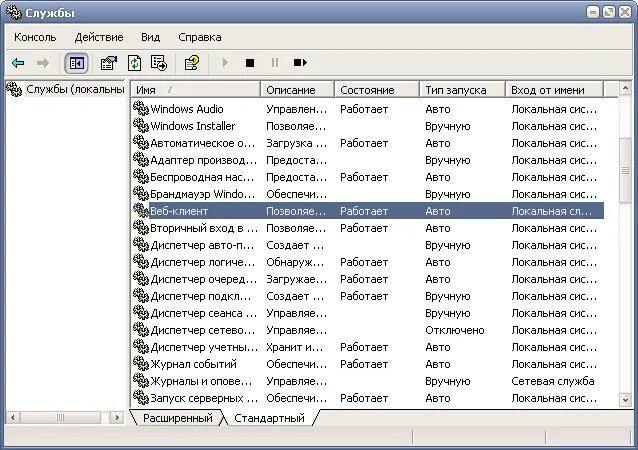Click the gear icon of Диспетчер сеанса service
The height and width of the screenshot is (450, 638).
coord(141,313)
